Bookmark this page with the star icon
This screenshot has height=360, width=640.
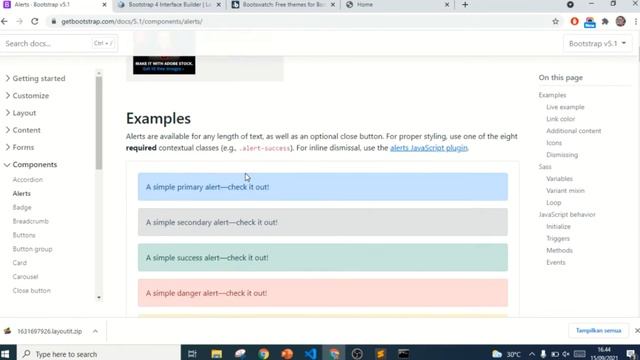[x=556, y=21]
